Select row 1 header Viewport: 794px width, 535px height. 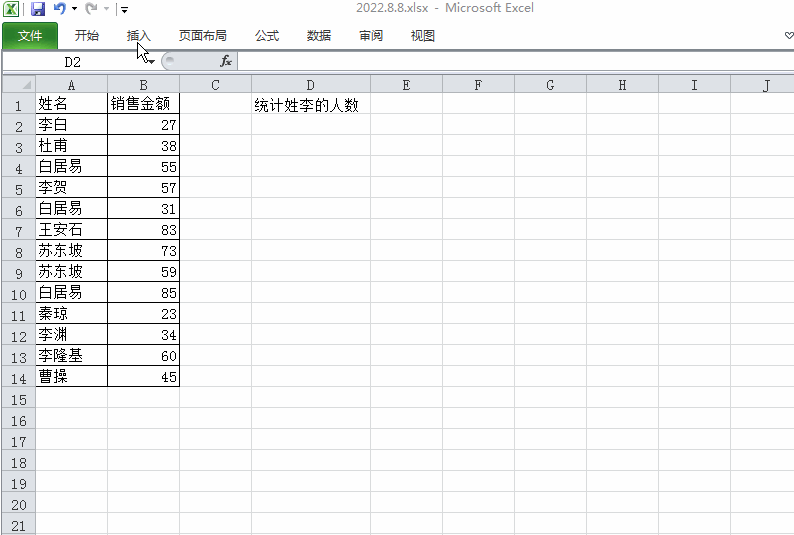[x=19, y=104]
